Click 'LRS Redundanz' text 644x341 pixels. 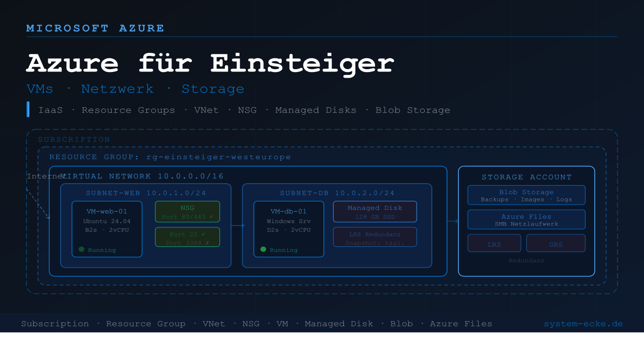click(x=375, y=234)
